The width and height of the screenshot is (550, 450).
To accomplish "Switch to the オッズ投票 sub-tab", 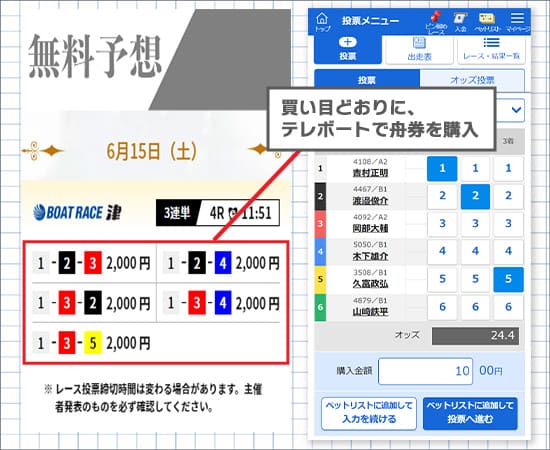I will click(472, 79).
